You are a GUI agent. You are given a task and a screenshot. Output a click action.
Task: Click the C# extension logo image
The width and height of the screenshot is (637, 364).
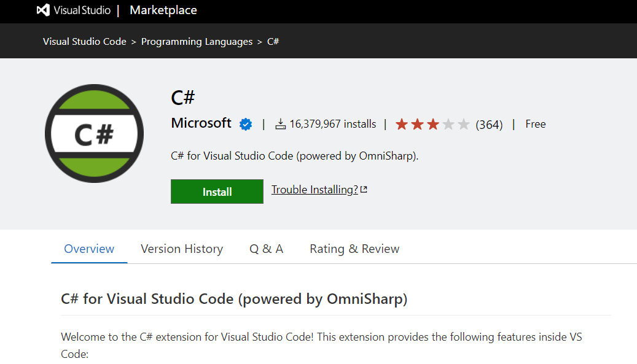pos(94,133)
